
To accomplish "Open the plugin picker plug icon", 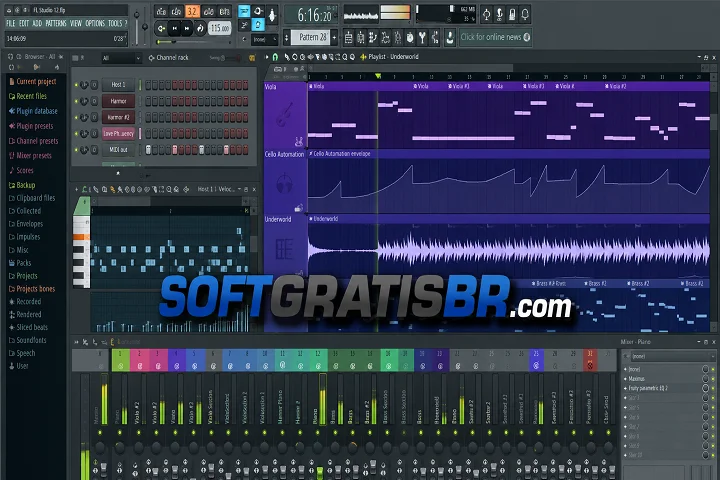I will 422,37.
